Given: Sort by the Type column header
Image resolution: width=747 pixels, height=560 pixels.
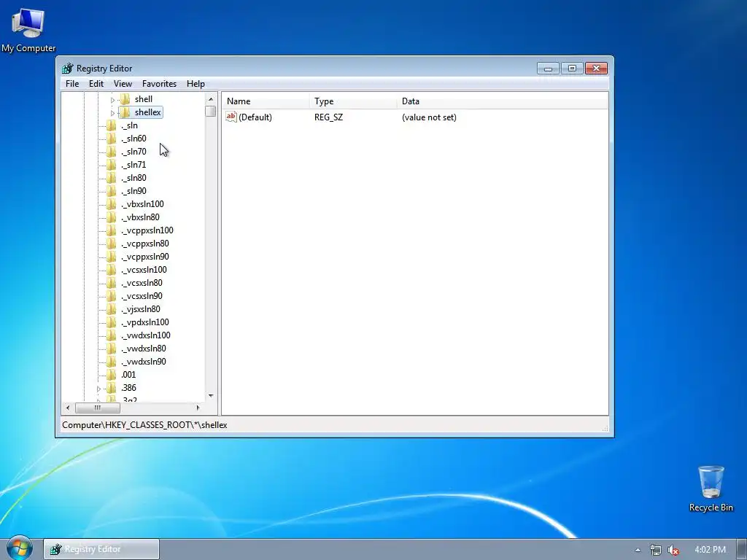Looking at the screenshot, I should [354, 101].
